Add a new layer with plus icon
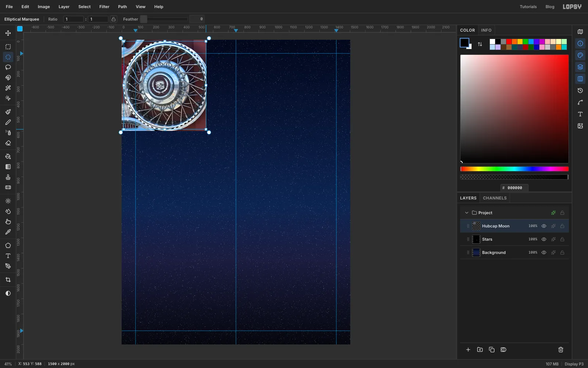The height and width of the screenshot is (368, 588). 468,350
